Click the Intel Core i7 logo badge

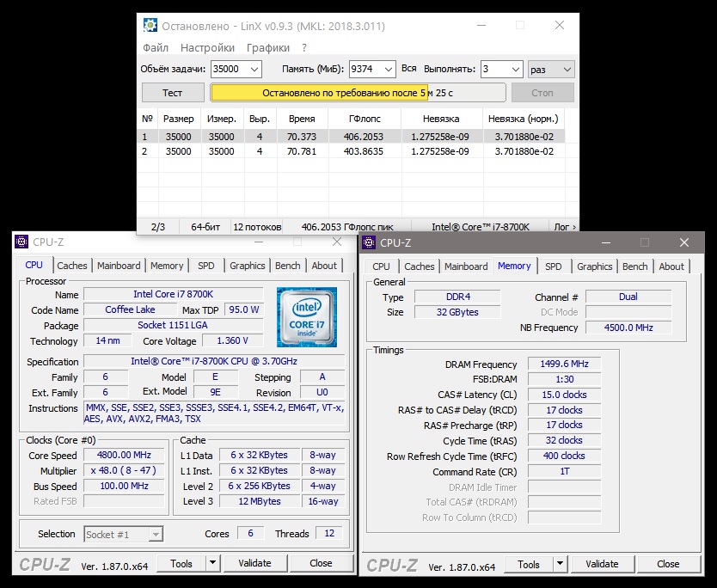pyautogui.click(x=307, y=317)
